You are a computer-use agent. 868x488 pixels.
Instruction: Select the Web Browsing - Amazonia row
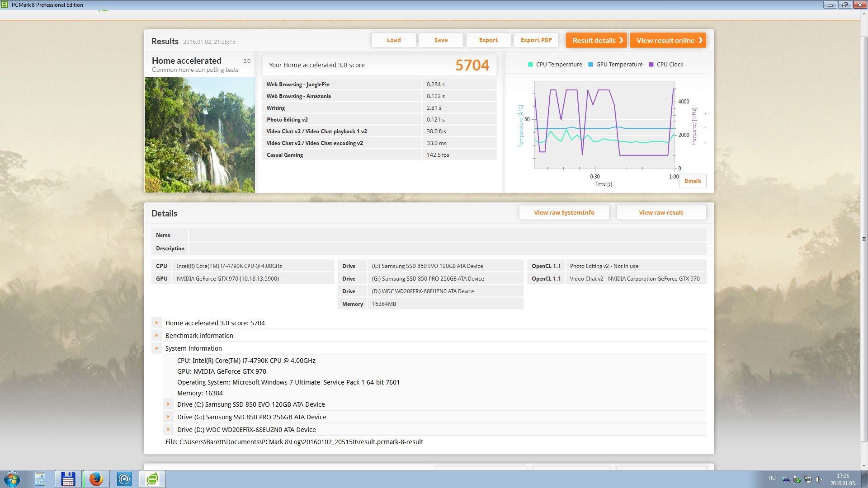379,96
